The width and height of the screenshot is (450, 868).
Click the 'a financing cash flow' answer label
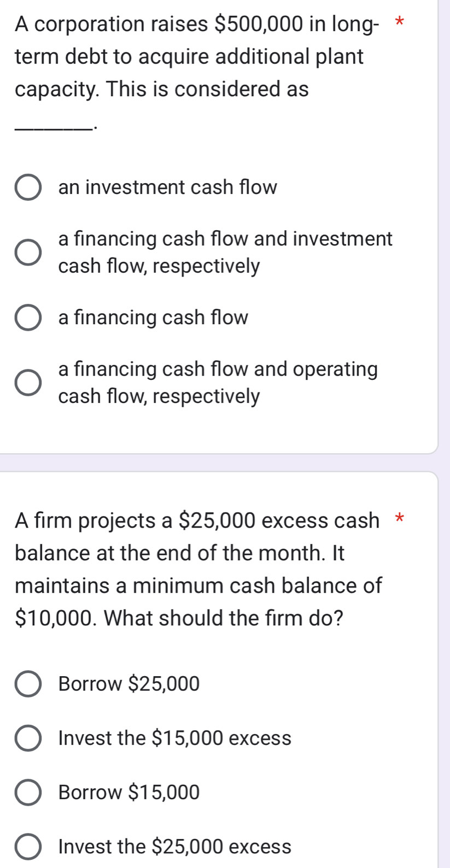tap(153, 318)
